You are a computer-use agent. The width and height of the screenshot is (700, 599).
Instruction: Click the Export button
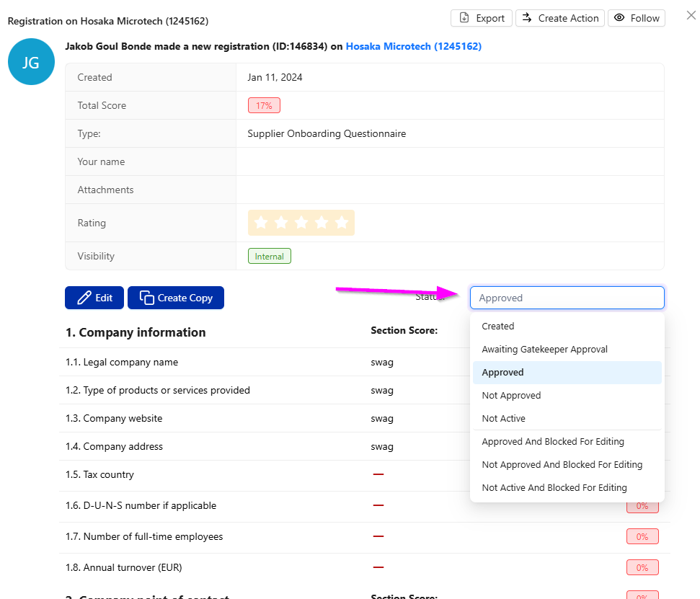tap(482, 18)
